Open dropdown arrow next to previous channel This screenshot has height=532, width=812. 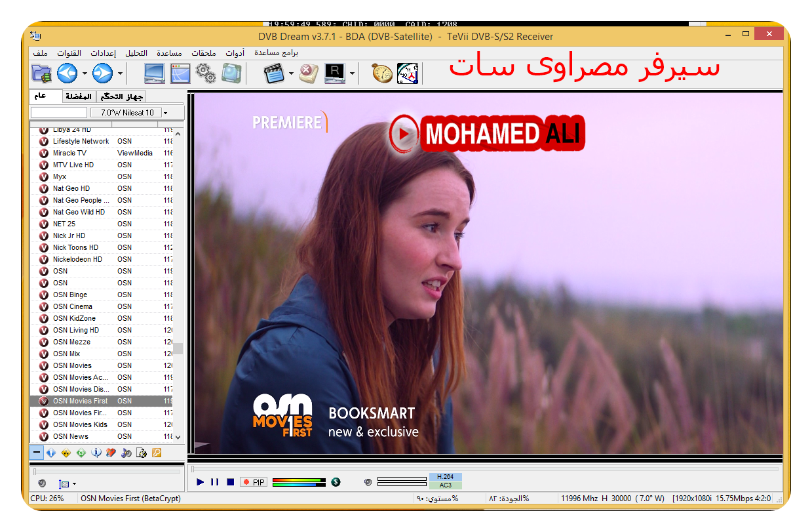tap(85, 74)
